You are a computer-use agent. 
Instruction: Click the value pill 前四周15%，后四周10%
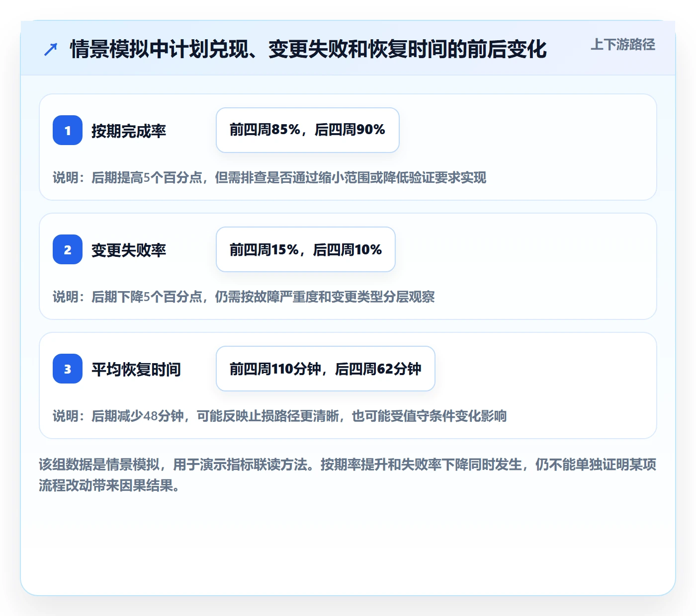[306, 249]
